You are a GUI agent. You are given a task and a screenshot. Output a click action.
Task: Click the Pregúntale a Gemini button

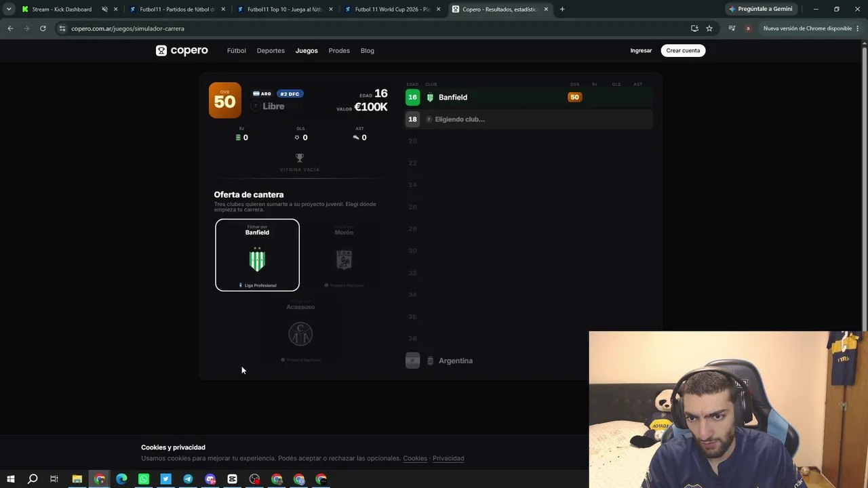(760, 9)
